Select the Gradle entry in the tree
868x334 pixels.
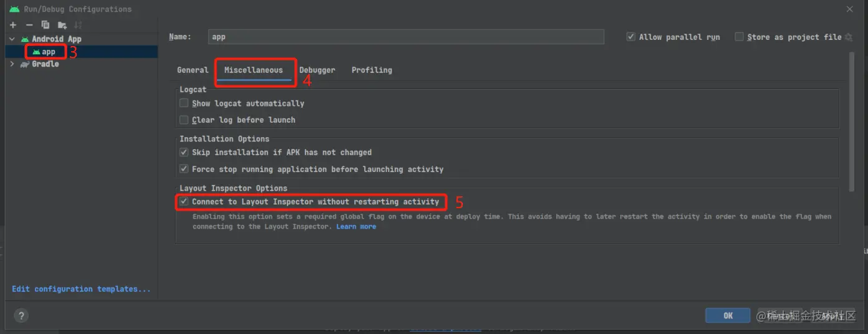click(x=46, y=64)
